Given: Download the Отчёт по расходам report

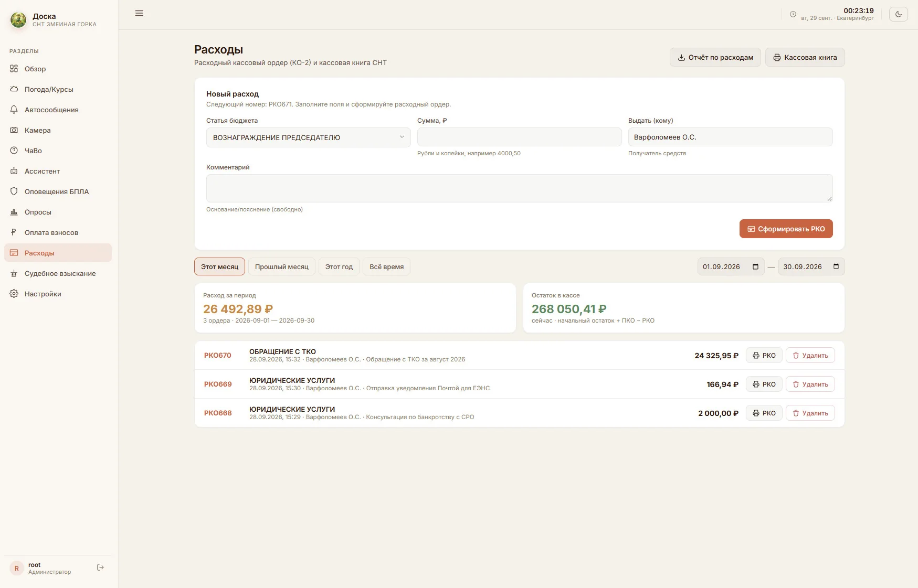Looking at the screenshot, I should coord(715,57).
